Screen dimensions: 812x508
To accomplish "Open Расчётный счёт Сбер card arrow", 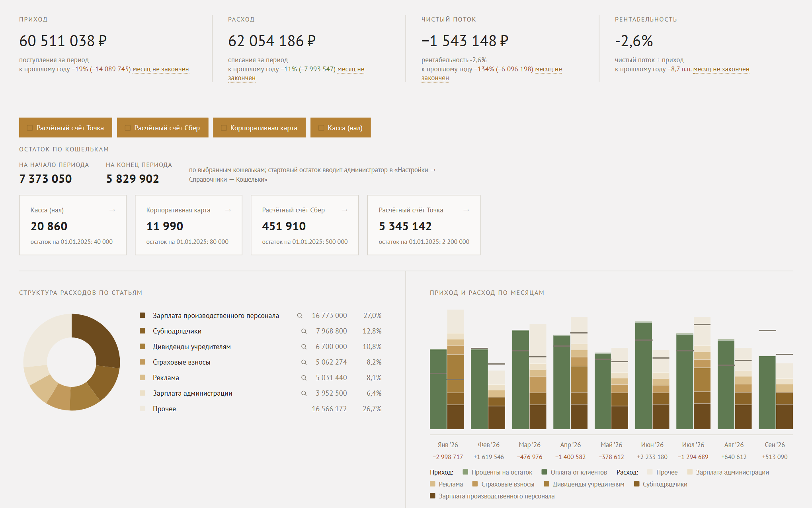I will pos(345,210).
